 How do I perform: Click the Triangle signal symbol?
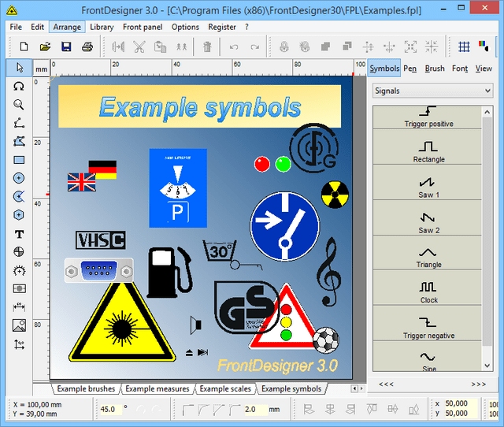(x=428, y=256)
